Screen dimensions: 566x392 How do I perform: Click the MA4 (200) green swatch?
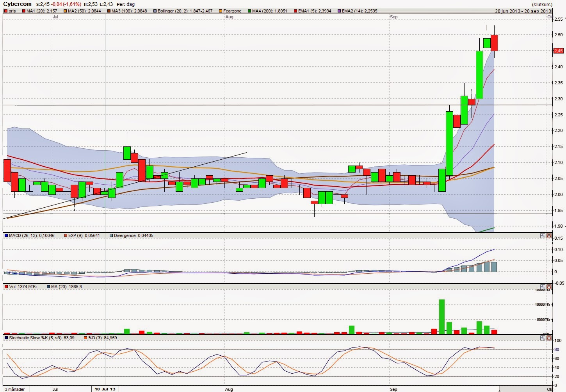coord(249,11)
